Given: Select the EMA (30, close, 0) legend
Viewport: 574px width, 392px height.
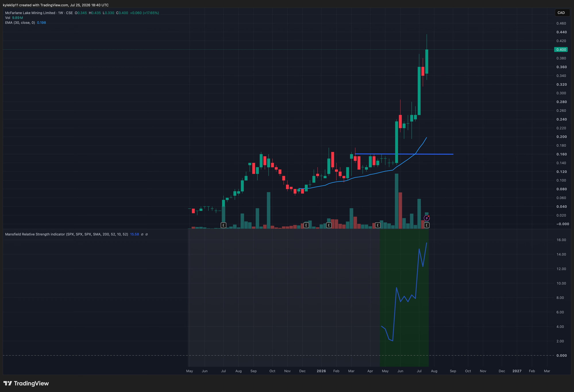Looking at the screenshot, I should point(20,23).
